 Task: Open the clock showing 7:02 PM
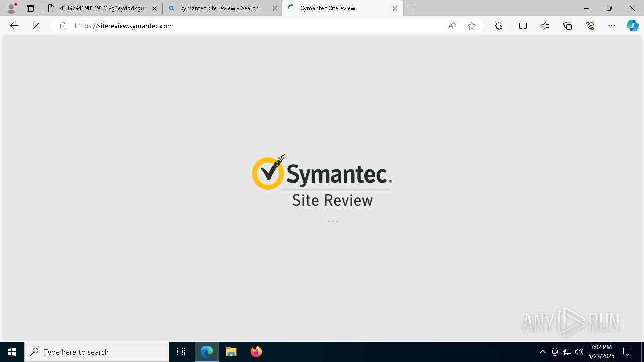[601, 352]
